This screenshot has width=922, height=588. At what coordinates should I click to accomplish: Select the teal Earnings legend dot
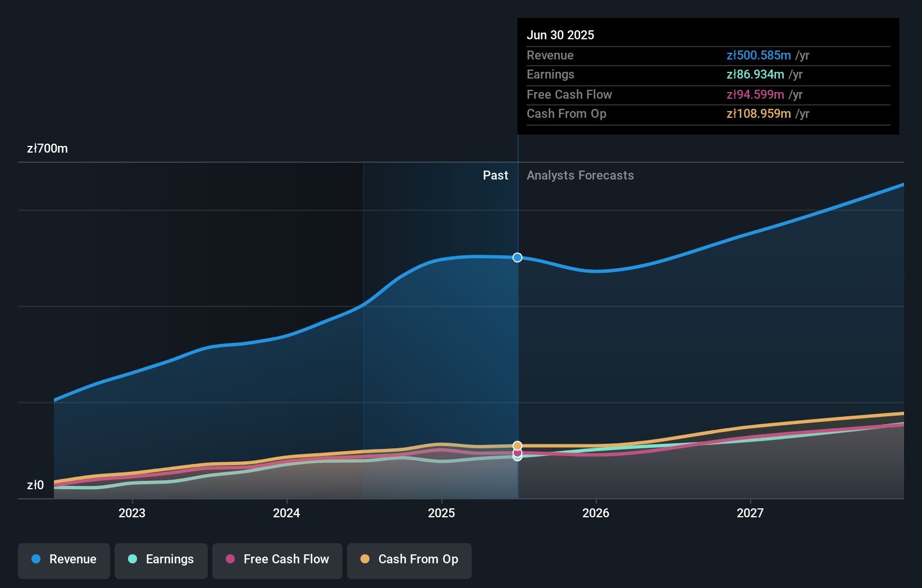click(131, 559)
